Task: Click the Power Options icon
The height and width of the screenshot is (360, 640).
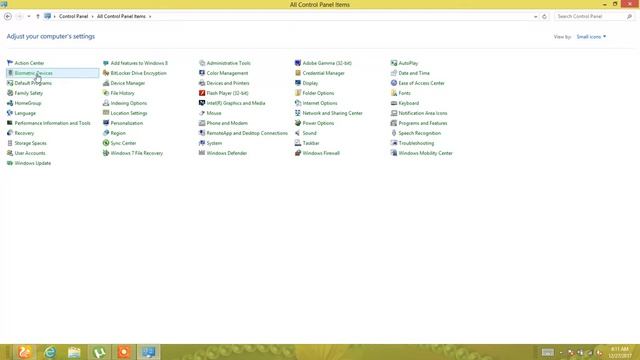Action: click(x=298, y=123)
